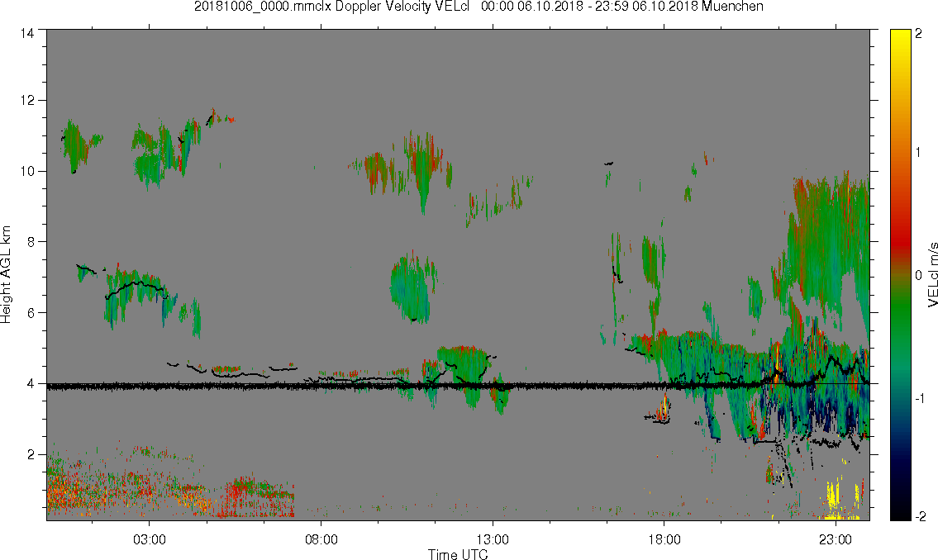The height and width of the screenshot is (560, 938).
Task: Click the colorbar label 2 at top
Action: pos(919,34)
